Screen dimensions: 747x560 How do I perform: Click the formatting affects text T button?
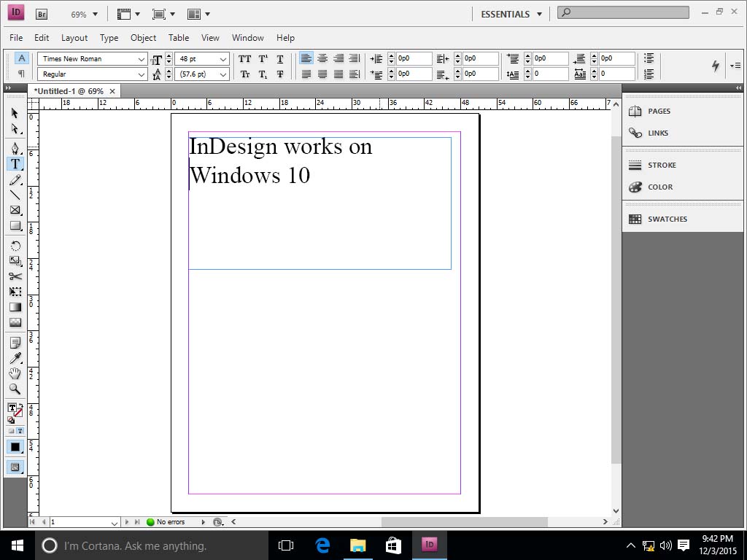pos(20,430)
